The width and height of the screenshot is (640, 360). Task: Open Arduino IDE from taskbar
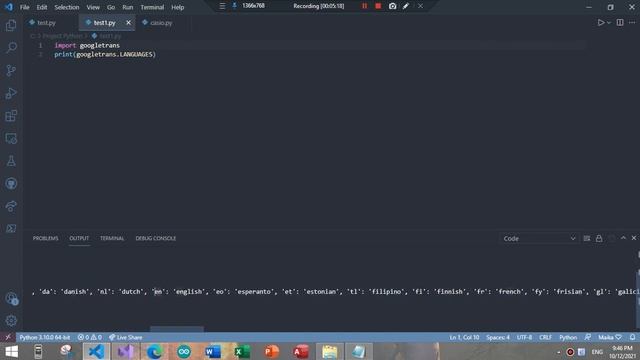[x=184, y=351]
